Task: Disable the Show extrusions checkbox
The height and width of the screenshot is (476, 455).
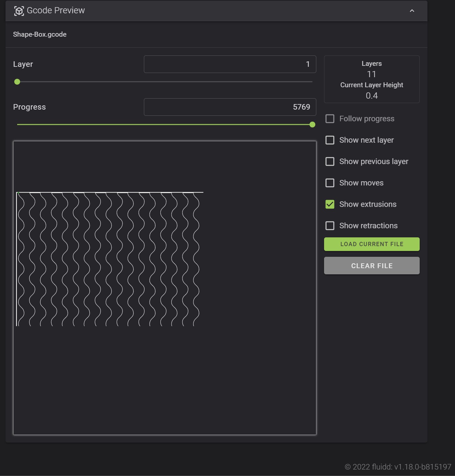Action: [330, 204]
